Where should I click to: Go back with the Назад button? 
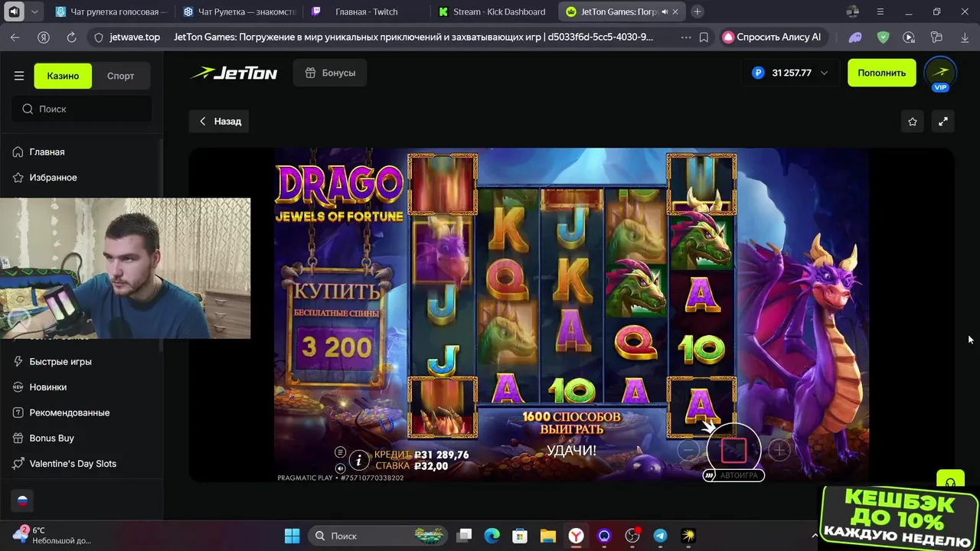[219, 121]
